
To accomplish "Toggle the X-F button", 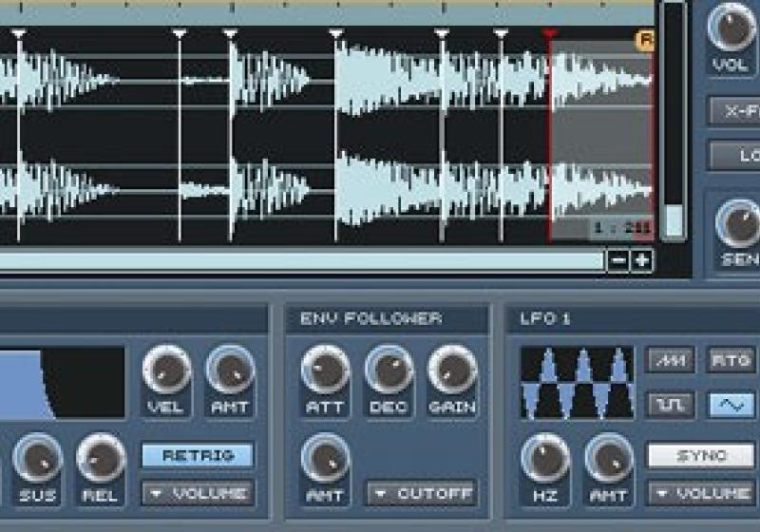I will tap(734, 111).
